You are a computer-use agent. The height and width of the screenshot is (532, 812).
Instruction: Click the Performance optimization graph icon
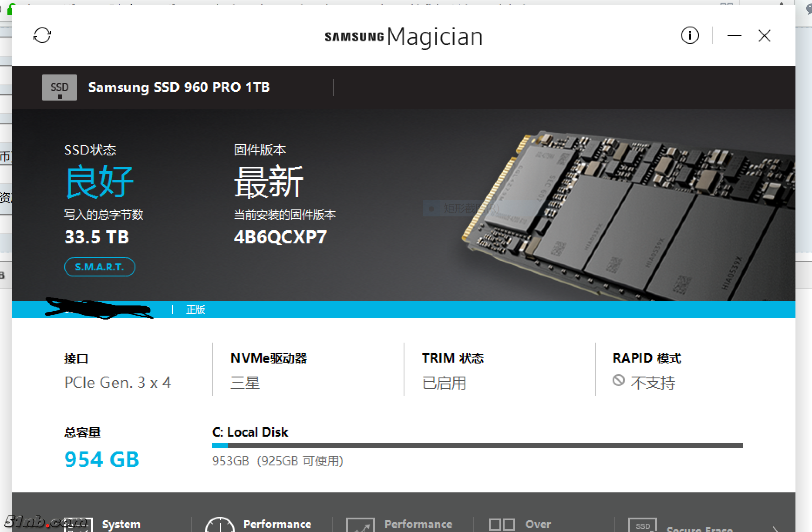point(361,525)
